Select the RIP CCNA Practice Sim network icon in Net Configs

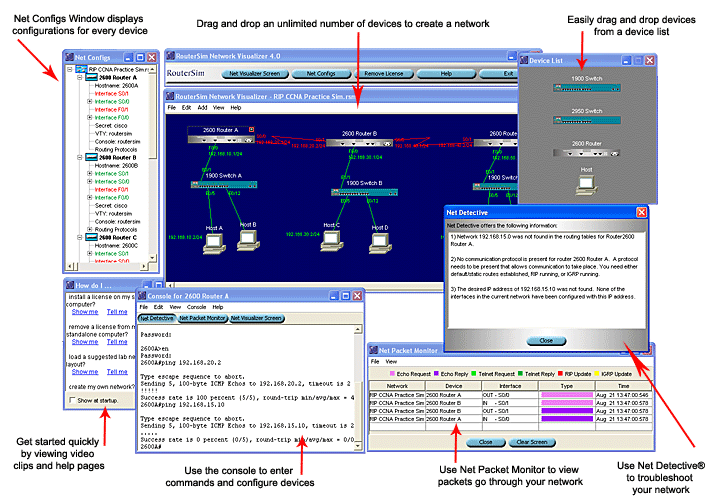[81, 69]
